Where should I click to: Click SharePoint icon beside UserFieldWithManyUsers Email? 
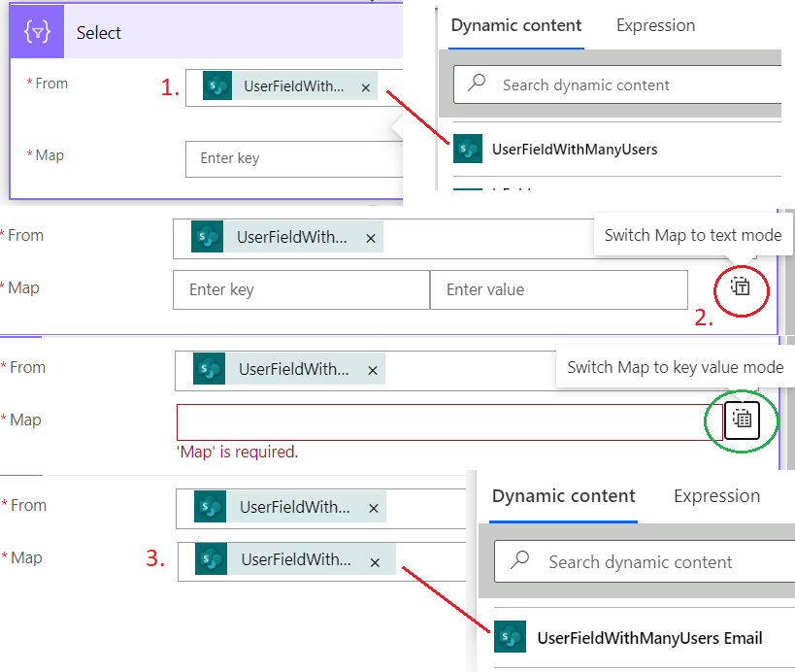(x=510, y=636)
